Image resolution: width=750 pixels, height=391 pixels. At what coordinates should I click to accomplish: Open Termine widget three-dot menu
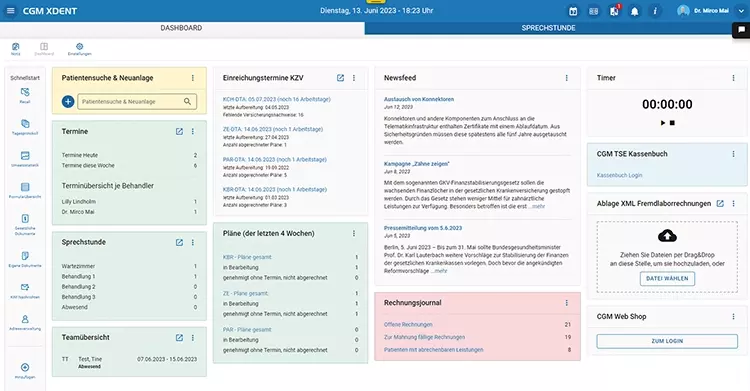[x=193, y=131]
